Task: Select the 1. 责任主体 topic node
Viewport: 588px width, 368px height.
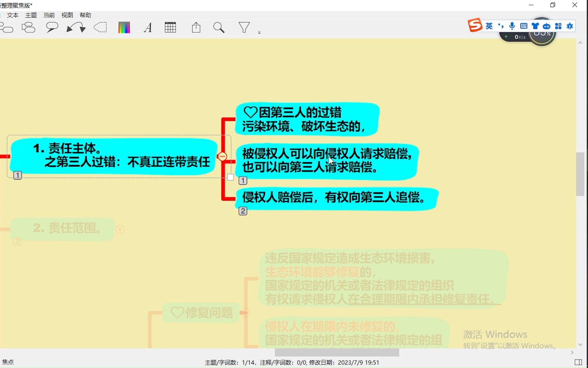Action: point(113,156)
